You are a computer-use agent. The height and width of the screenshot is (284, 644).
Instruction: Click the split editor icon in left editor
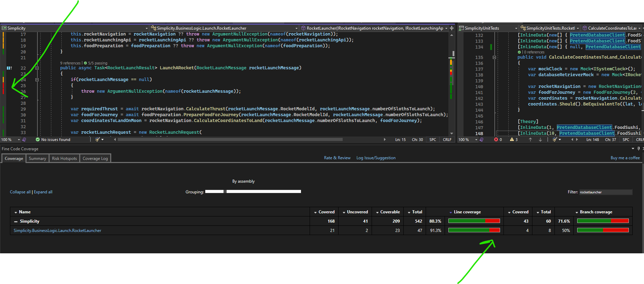451,28
